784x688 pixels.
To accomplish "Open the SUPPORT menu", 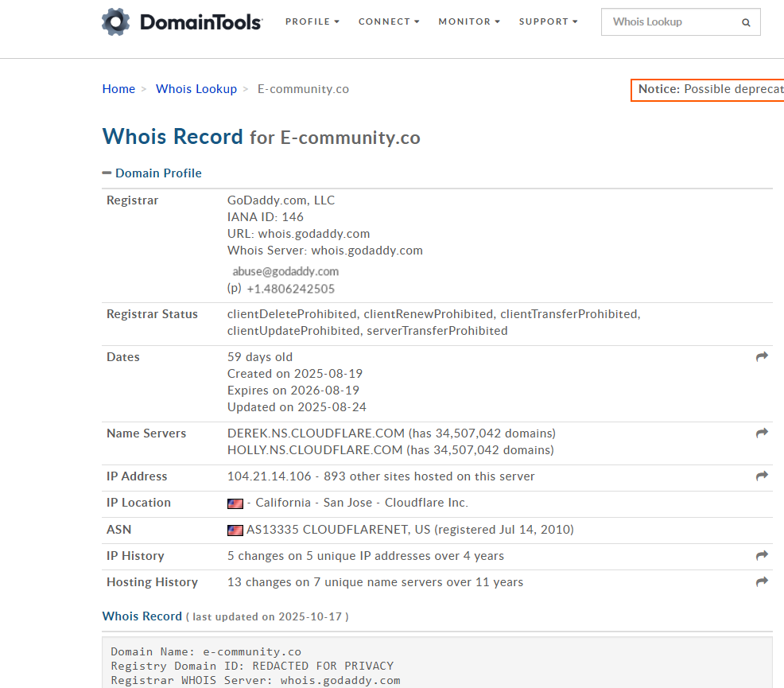I will (547, 21).
